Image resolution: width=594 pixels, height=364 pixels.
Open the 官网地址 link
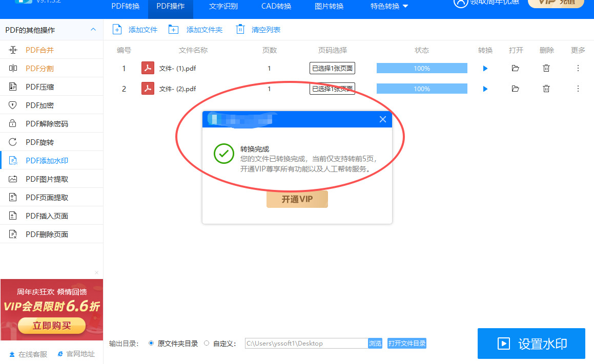click(76, 354)
